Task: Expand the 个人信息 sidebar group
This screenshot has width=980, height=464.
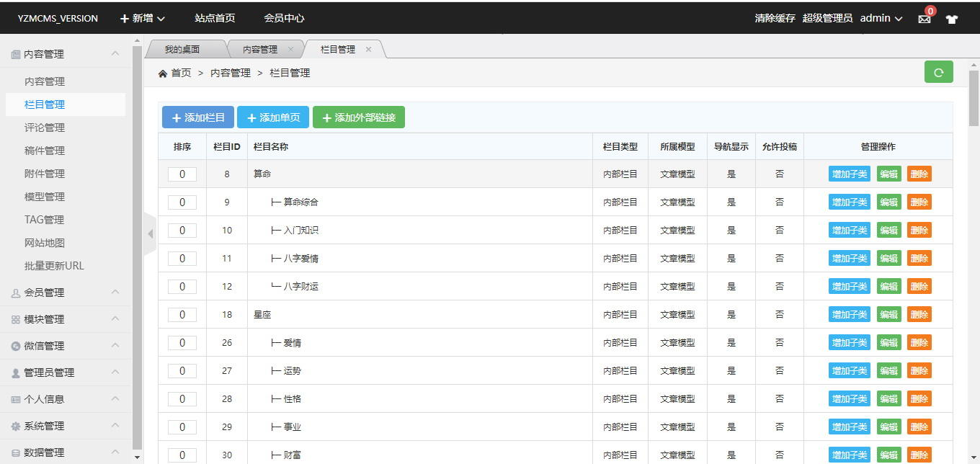Action: click(x=115, y=398)
